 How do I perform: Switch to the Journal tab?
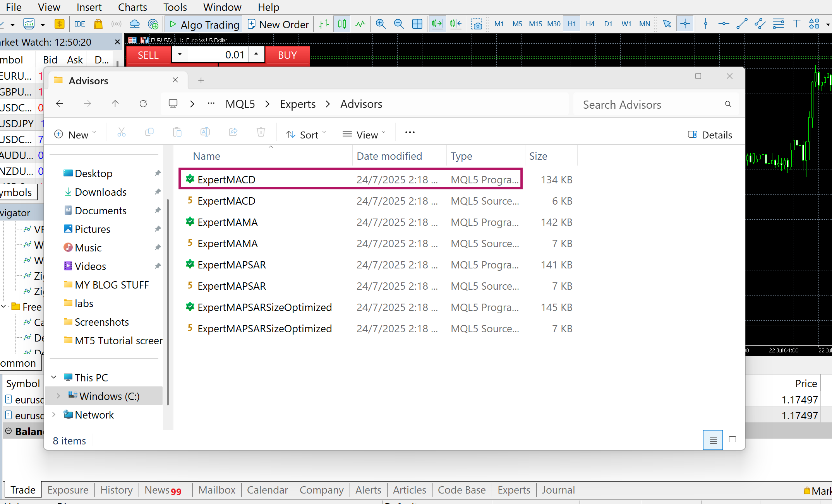[x=558, y=490]
